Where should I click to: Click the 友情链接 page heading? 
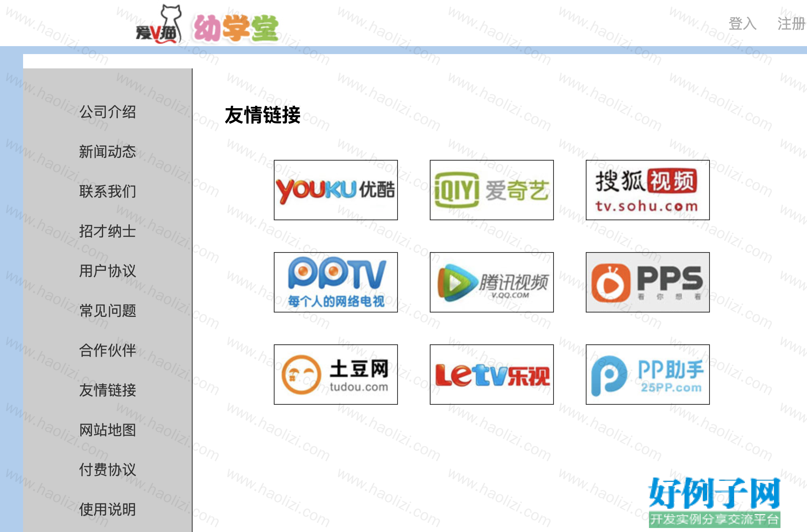pos(263,115)
